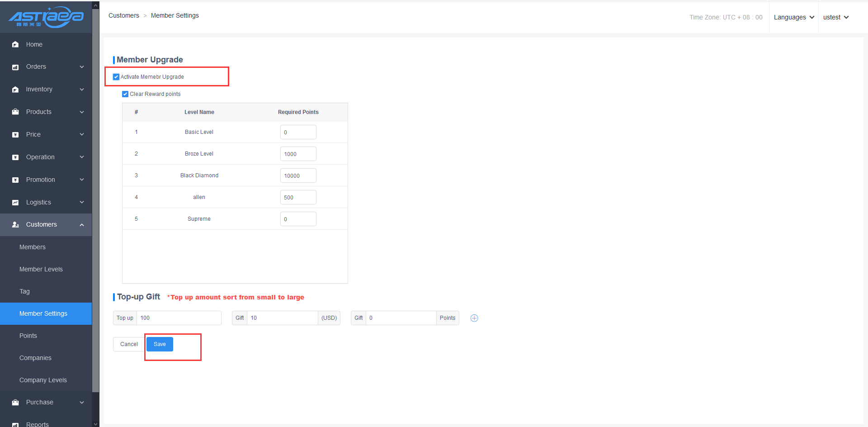Click the Products bag icon
Image resolution: width=868 pixels, height=427 pixels.
pyautogui.click(x=15, y=112)
